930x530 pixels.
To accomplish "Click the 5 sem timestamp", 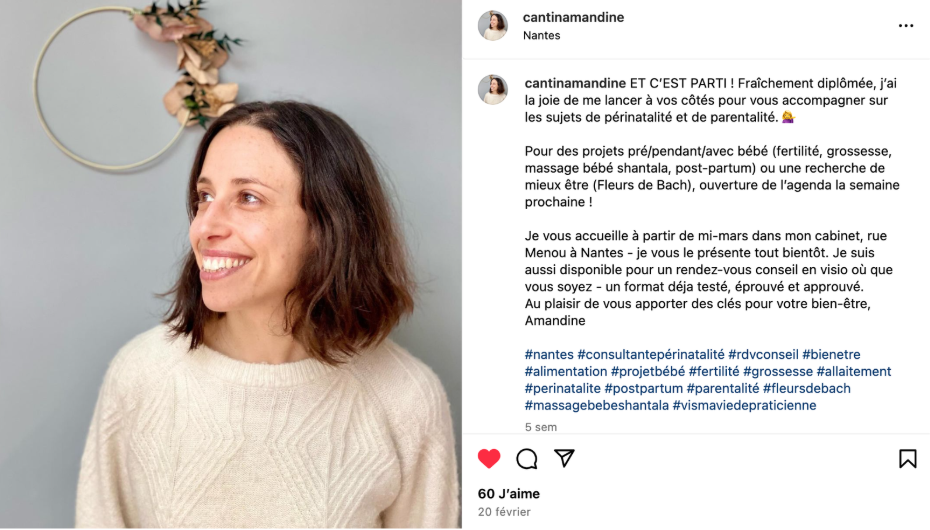I will pos(541,427).
